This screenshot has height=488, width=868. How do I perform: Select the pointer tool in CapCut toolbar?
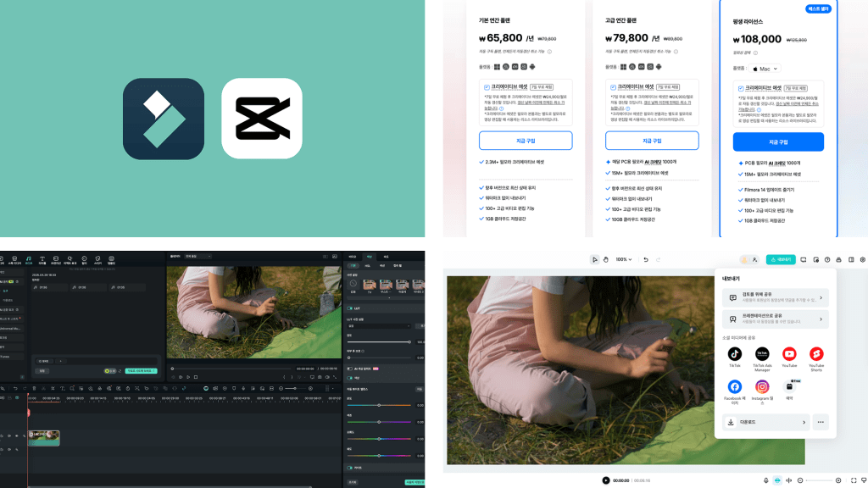coord(594,259)
